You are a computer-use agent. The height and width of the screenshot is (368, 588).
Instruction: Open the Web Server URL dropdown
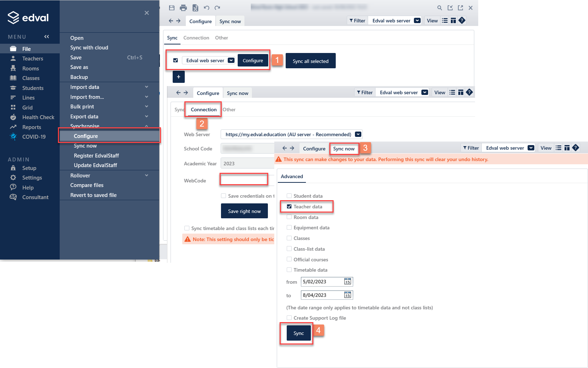pos(358,134)
